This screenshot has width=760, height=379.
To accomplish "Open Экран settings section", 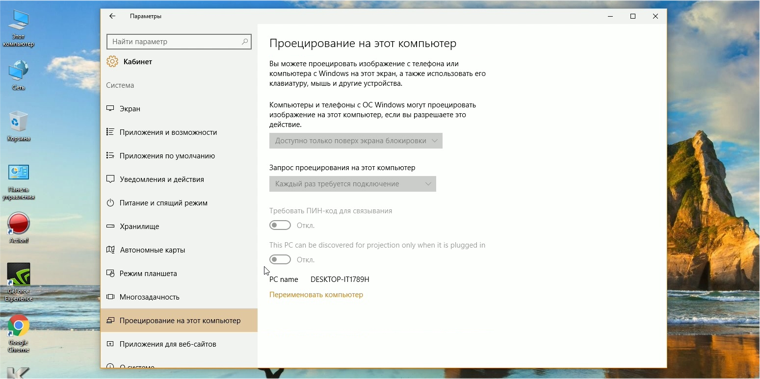I will (x=179, y=109).
